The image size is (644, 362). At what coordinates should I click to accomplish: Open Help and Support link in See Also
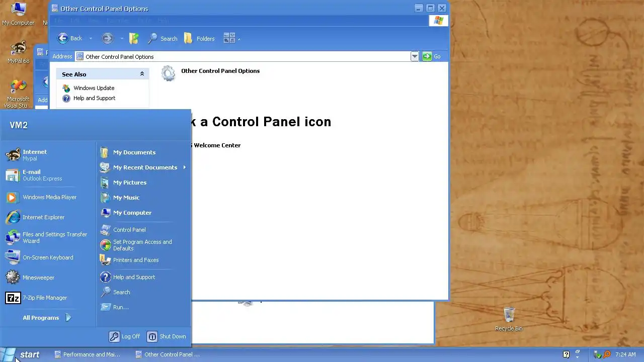pos(94,98)
